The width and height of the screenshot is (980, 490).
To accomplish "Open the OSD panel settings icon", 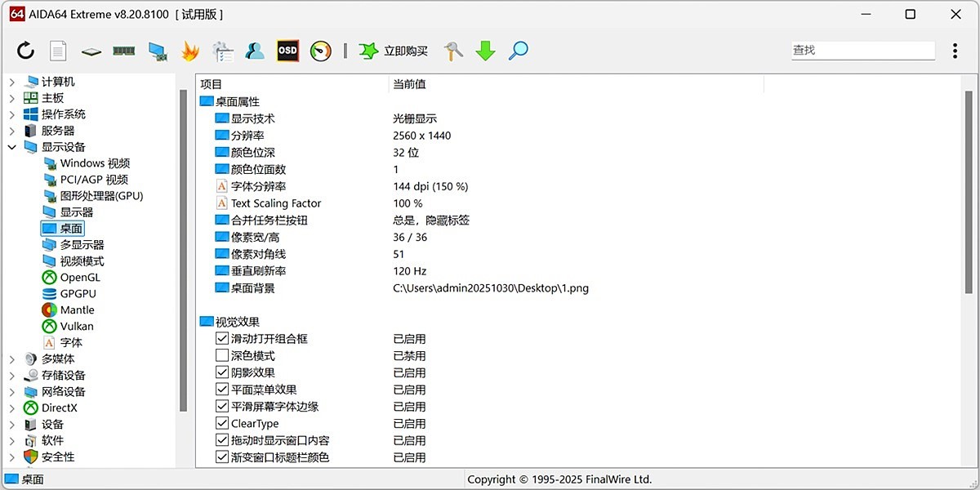I will (x=287, y=51).
